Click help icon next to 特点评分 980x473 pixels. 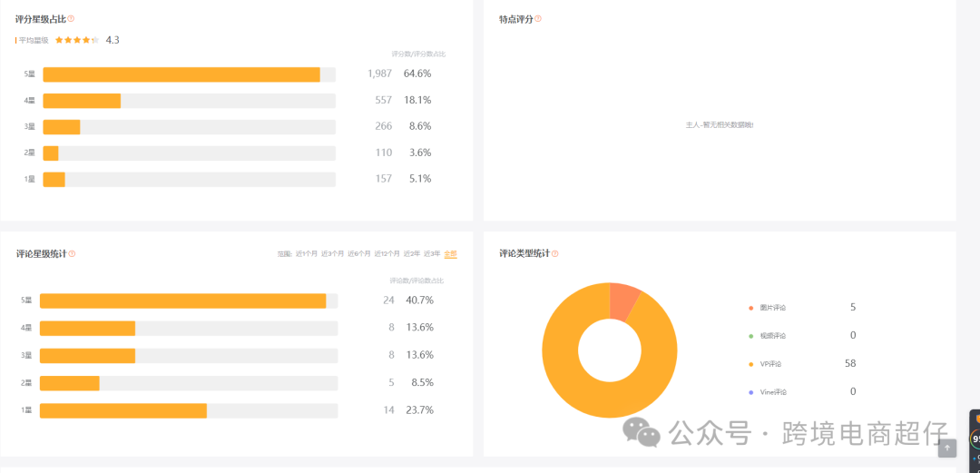pyautogui.click(x=538, y=19)
